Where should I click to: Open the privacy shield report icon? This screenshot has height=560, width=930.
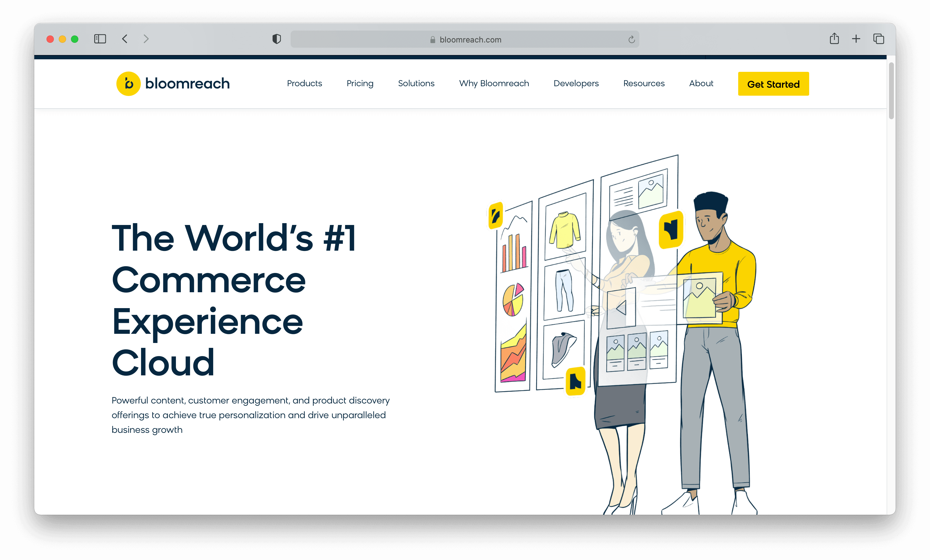click(277, 39)
